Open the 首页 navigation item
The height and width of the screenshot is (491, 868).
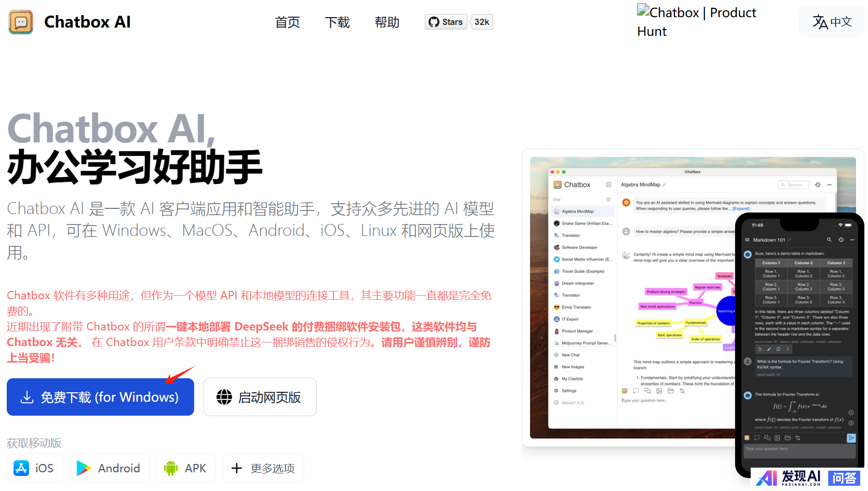tap(288, 22)
